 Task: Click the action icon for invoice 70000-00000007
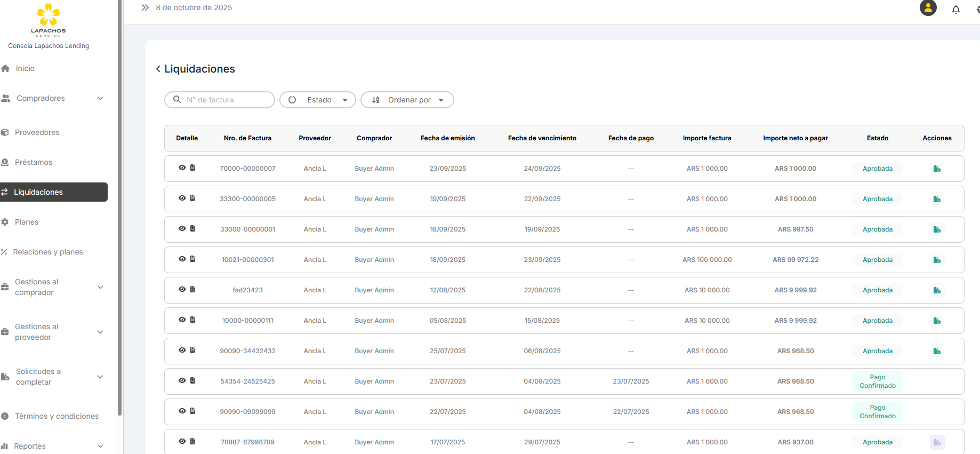click(937, 169)
